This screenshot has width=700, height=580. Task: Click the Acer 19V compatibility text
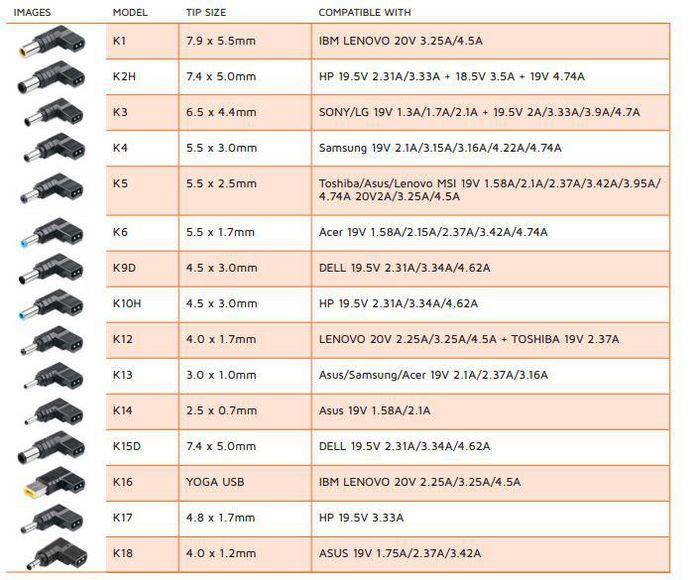pos(433,233)
